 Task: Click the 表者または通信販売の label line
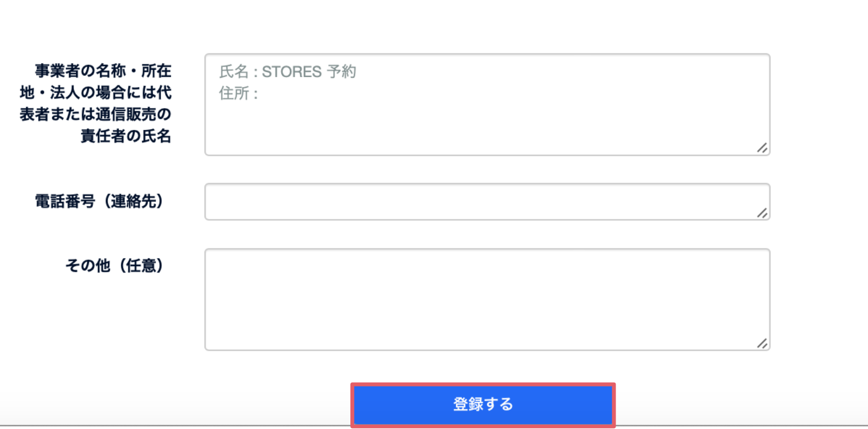95,114
